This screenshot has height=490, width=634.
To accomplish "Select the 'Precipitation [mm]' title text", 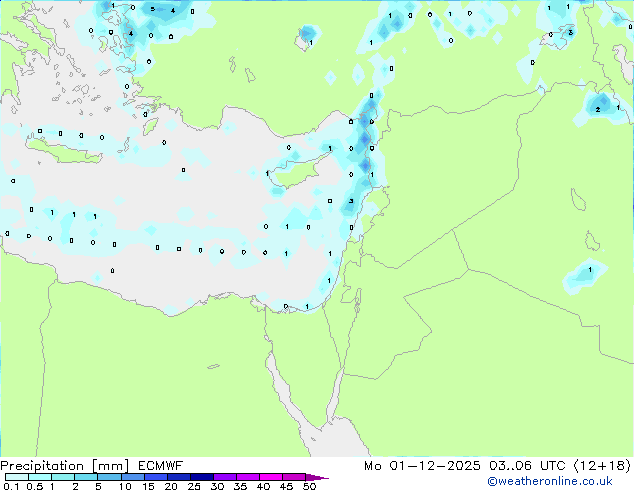I will pyautogui.click(x=64, y=466).
